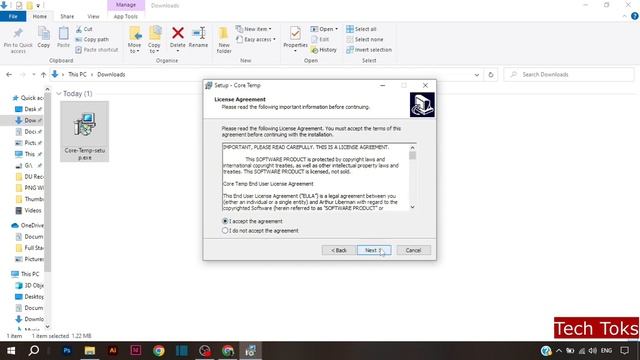
Task: Switch to the Home ribbon tab
Action: coord(40,16)
